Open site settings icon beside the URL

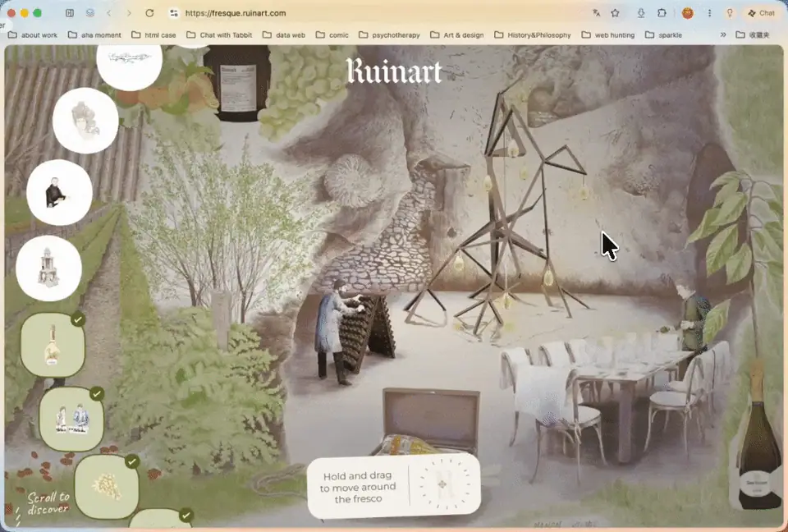(174, 13)
